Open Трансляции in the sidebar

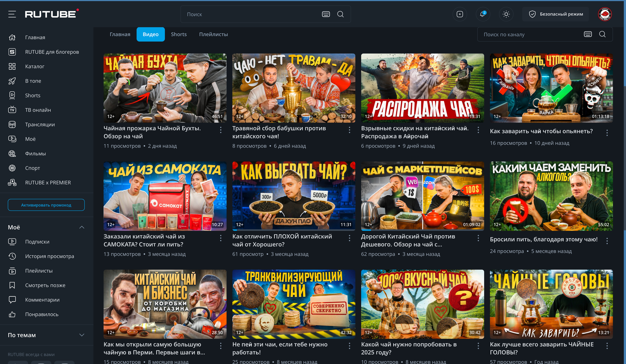point(40,125)
